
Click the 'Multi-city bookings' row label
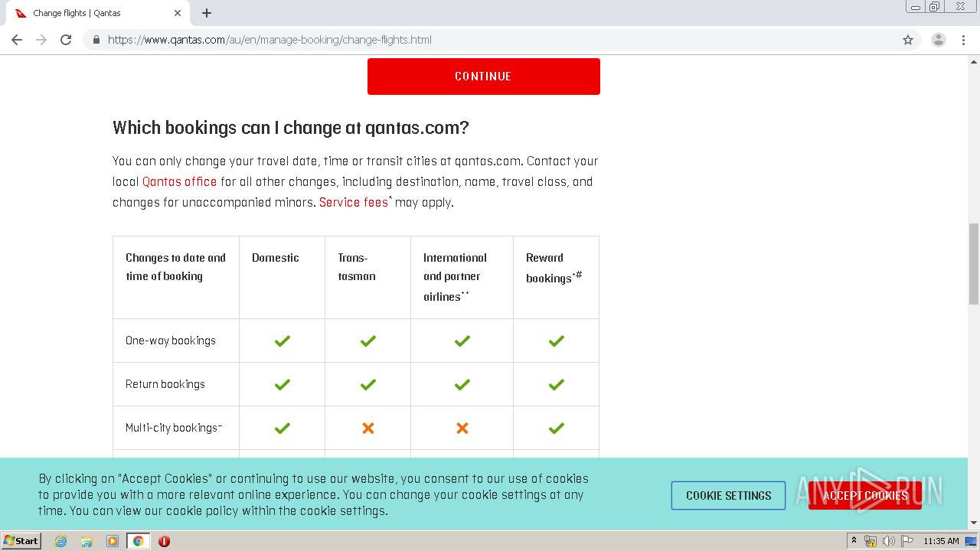[x=174, y=428]
